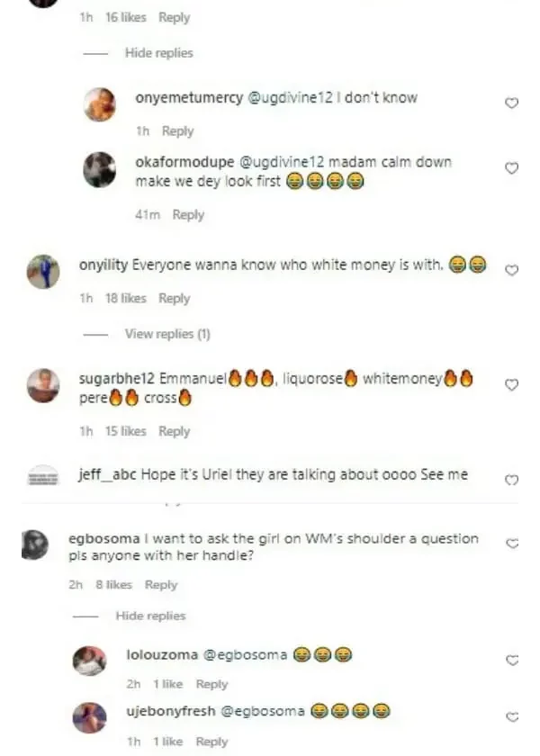Reply to sugarbhe12's comment

174,431
